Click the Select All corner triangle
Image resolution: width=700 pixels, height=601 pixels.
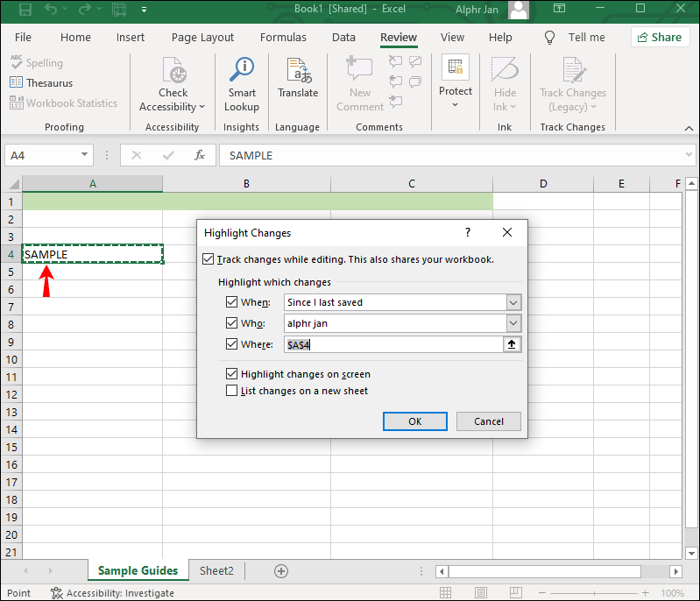14,184
